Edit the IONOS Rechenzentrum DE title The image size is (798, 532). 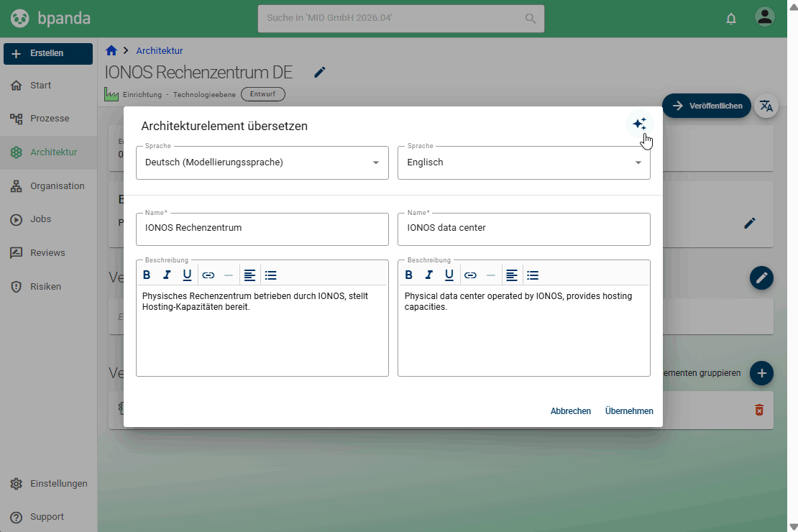point(320,73)
